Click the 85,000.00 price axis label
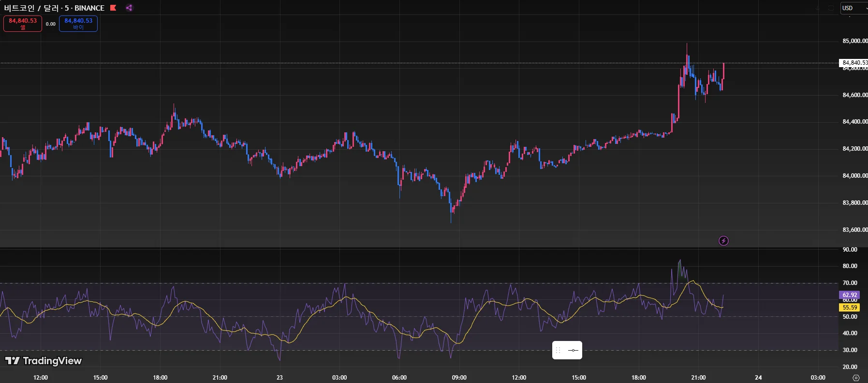Viewport: 868px width, 383px height. [855, 41]
